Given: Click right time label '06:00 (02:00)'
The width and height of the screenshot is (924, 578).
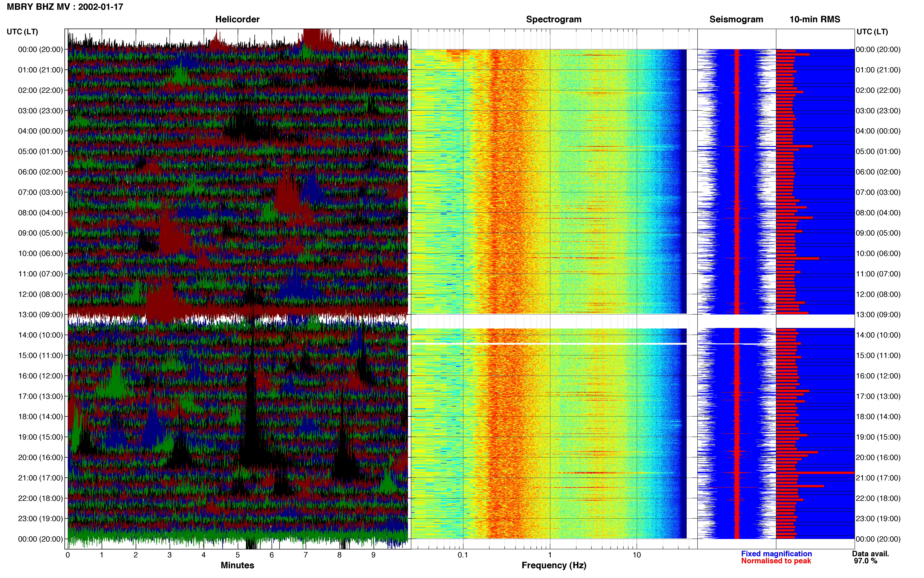Looking at the screenshot, I should pyautogui.click(x=878, y=172).
